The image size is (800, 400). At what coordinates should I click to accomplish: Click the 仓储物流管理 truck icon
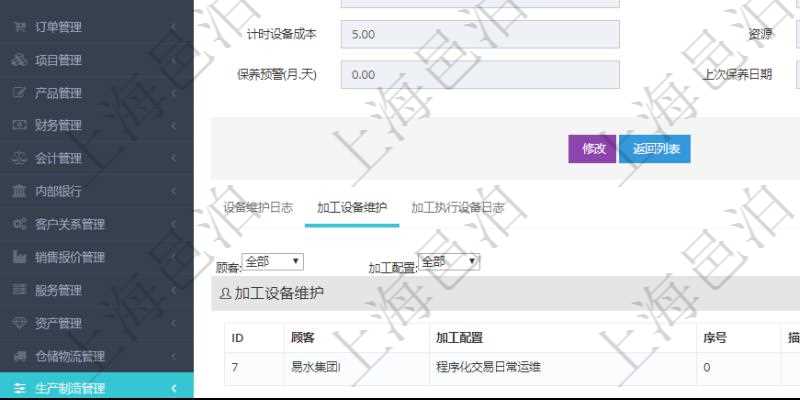[19, 356]
